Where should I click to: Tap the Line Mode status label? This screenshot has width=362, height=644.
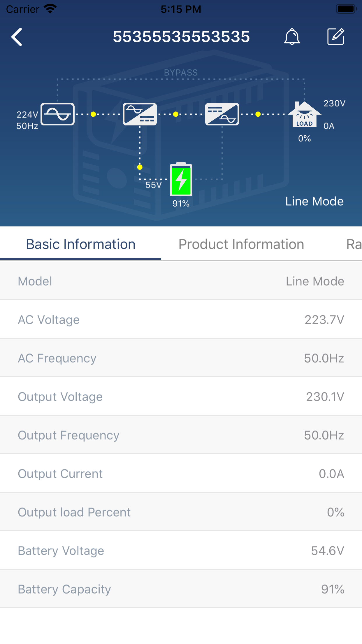click(314, 201)
